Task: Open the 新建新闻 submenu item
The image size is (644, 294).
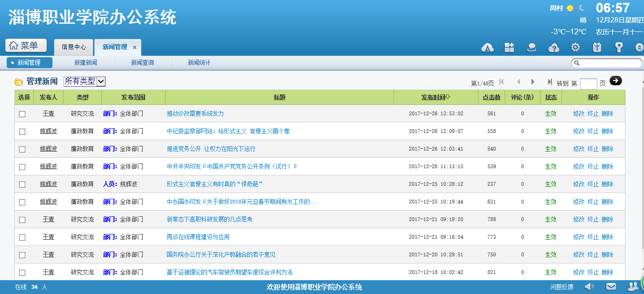Action: coord(85,63)
